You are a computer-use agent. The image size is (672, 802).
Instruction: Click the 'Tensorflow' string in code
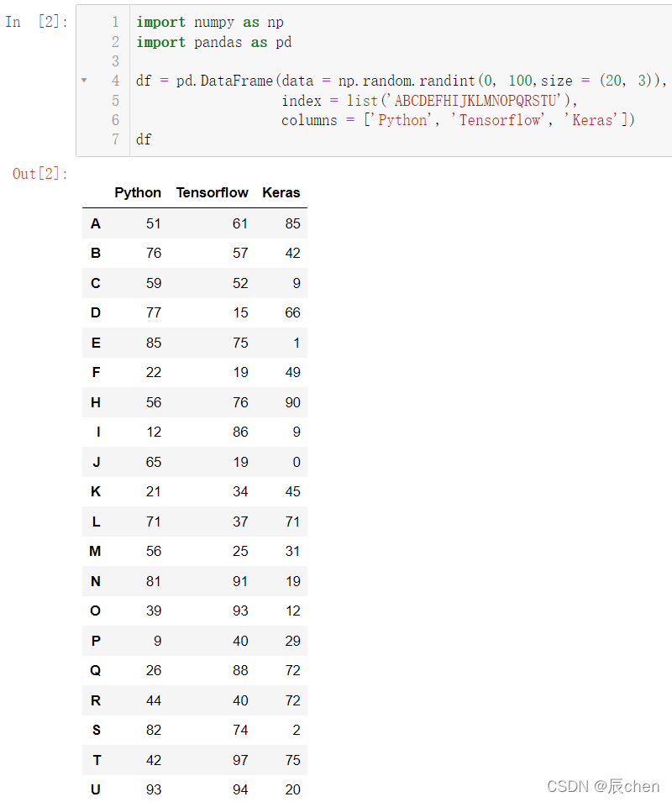499,120
